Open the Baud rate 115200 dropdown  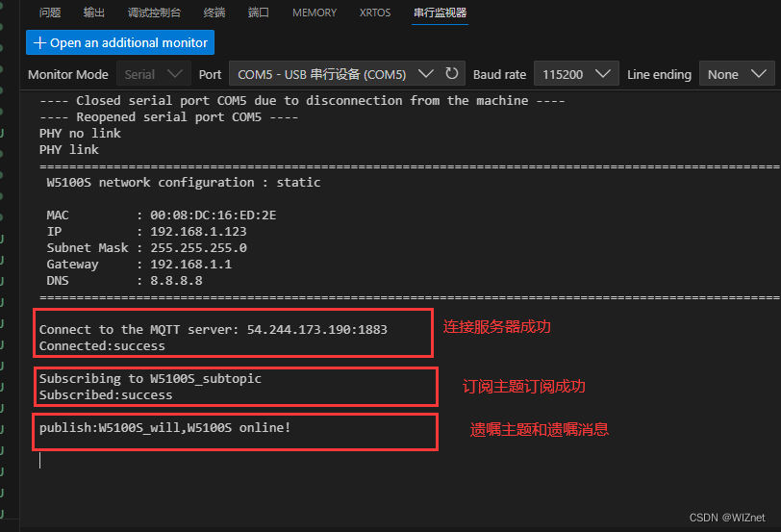pos(576,74)
